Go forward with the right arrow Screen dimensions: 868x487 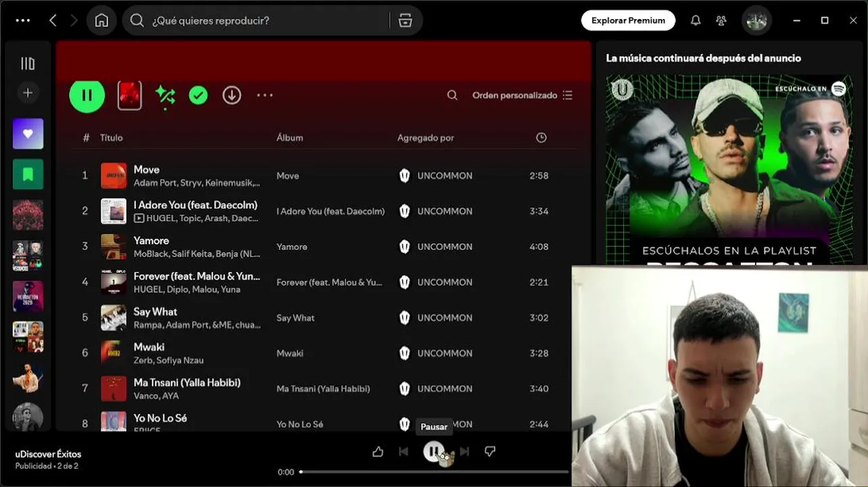point(74,20)
